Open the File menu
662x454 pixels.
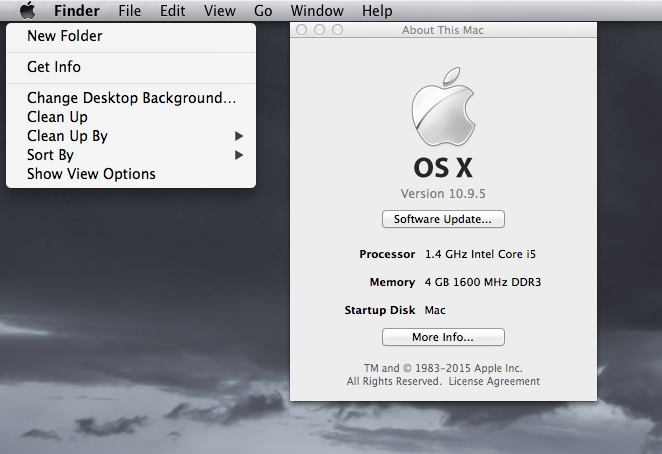point(130,11)
